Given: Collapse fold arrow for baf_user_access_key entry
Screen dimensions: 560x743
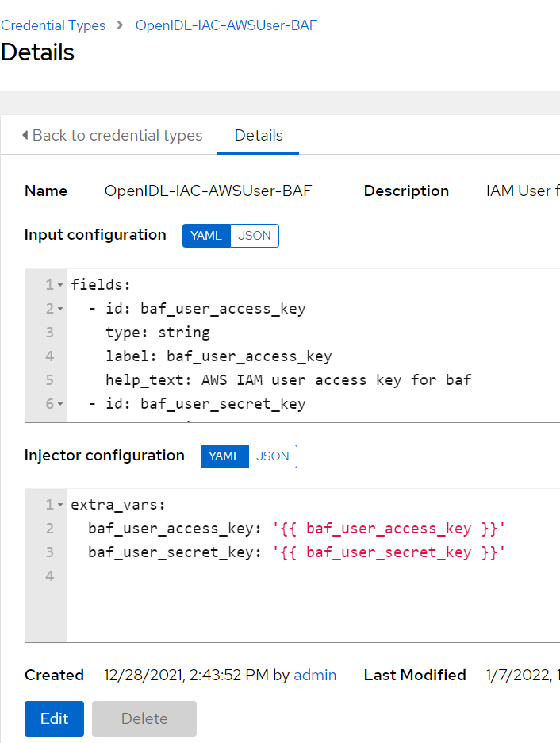Looking at the screenshot, I should (x=60, y=309).
